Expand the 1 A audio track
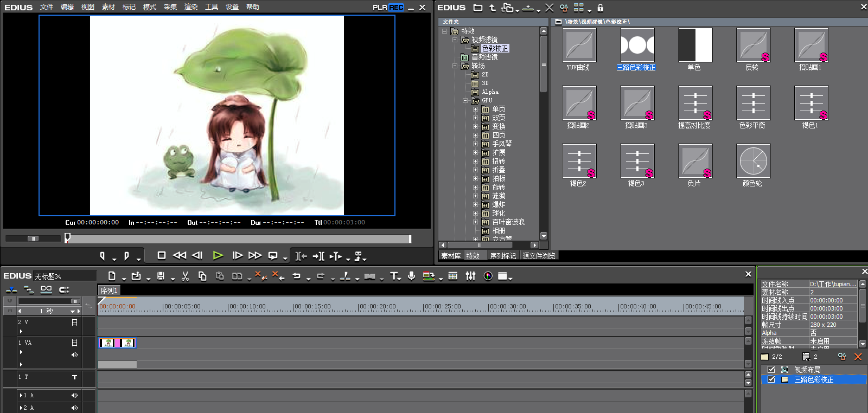 click(x=21, y=396)
